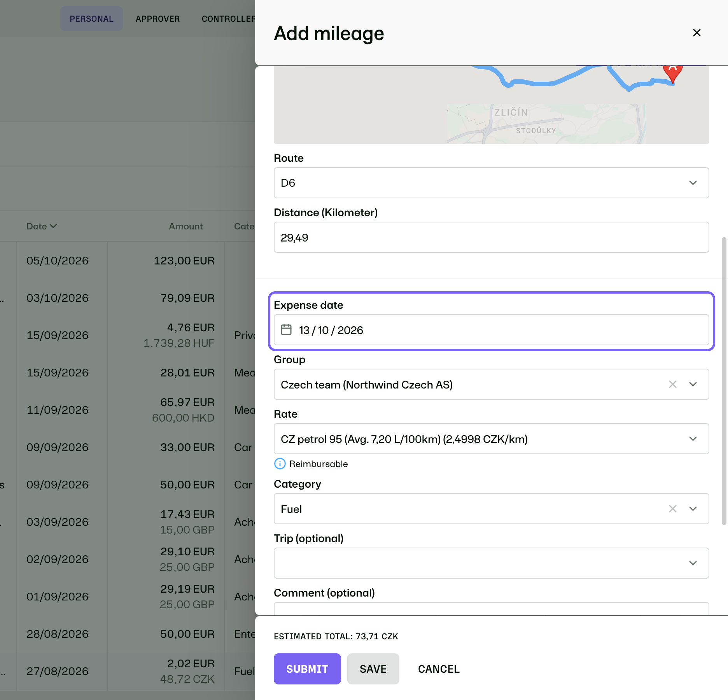Viewport: 728px width, 700px height.
Task: Click the panel's vertical scrollbar
Action: pyautogui.click(x=724, y=381)
